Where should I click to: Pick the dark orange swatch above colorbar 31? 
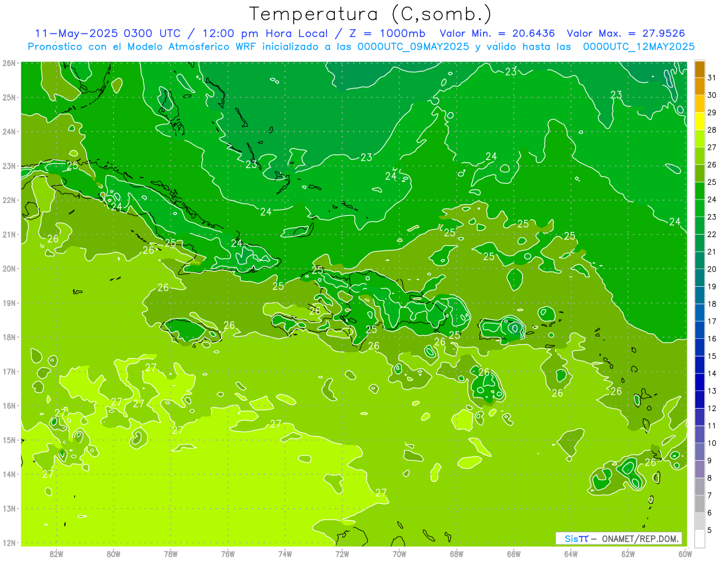tap(699, 70)
